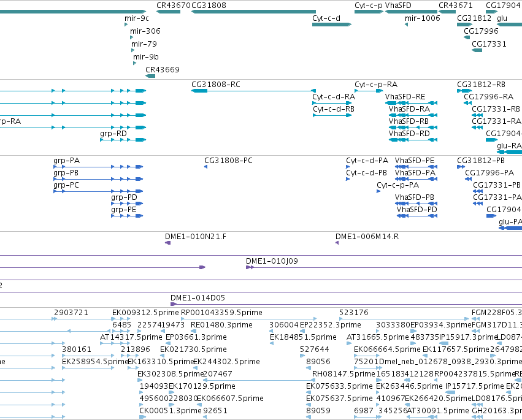Click the mir-9b gene marker
Viewport: 522px width, 420px height.
[135, 63]
